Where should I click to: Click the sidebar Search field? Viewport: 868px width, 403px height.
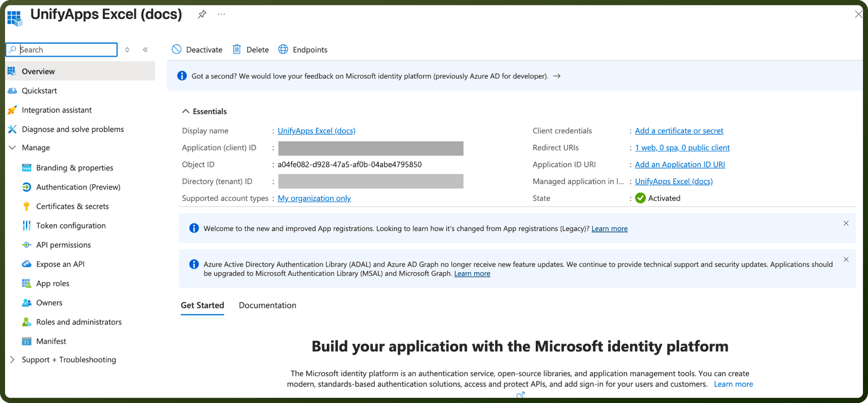coord(62,50)
